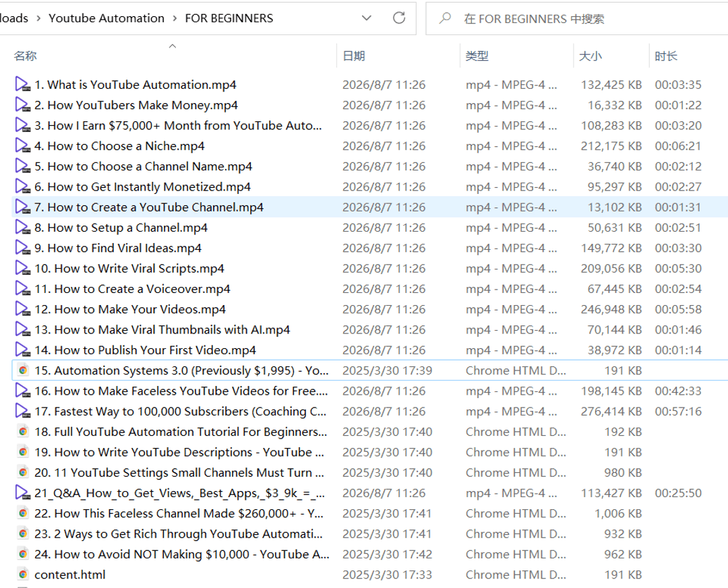Click the sort arrow above the 名称 column

point(173,46)
